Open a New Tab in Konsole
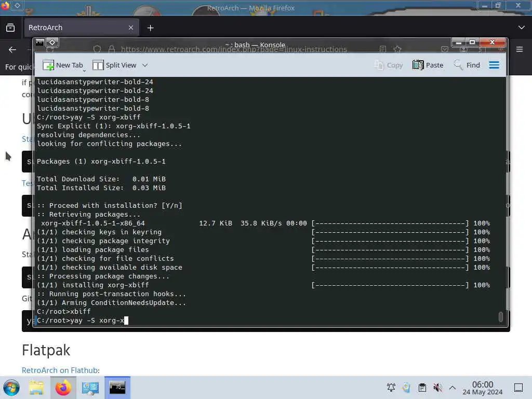Screen dimensions: 532x399 (63, 65)
